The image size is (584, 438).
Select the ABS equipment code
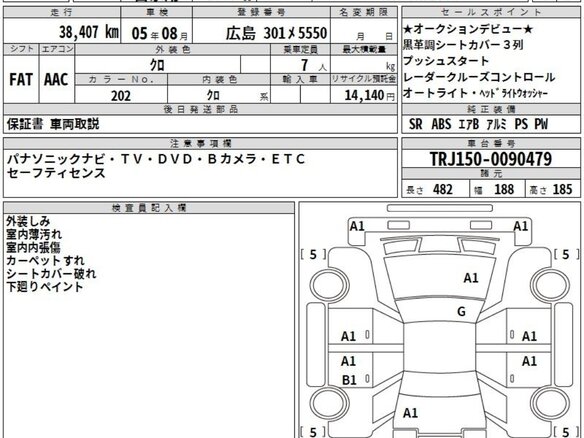coord(441,124)
